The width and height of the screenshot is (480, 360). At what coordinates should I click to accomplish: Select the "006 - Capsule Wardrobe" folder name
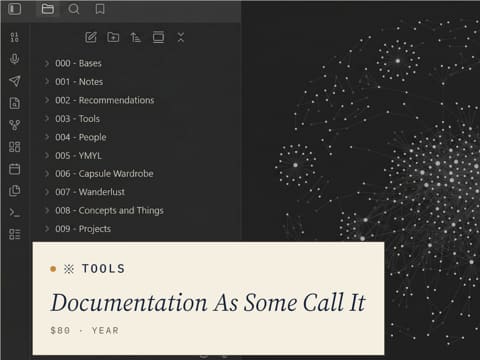(104, 174)
